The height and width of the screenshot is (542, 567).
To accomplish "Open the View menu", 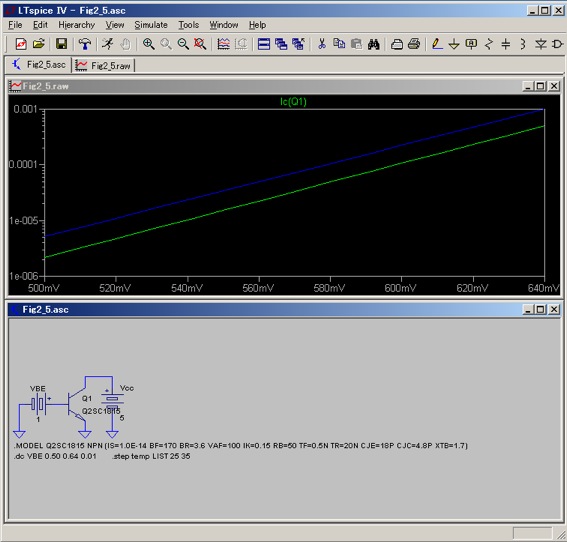I will (115, 25).
